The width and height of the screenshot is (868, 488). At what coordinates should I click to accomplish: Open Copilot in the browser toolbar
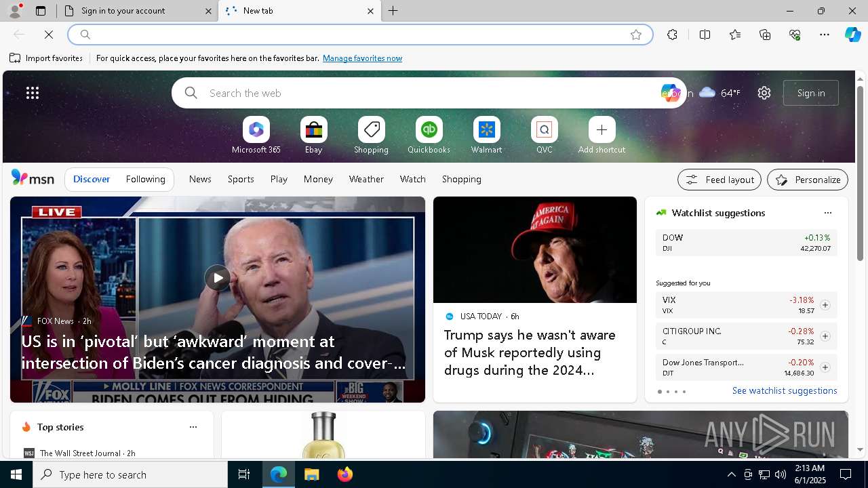(x=852, y=35)
